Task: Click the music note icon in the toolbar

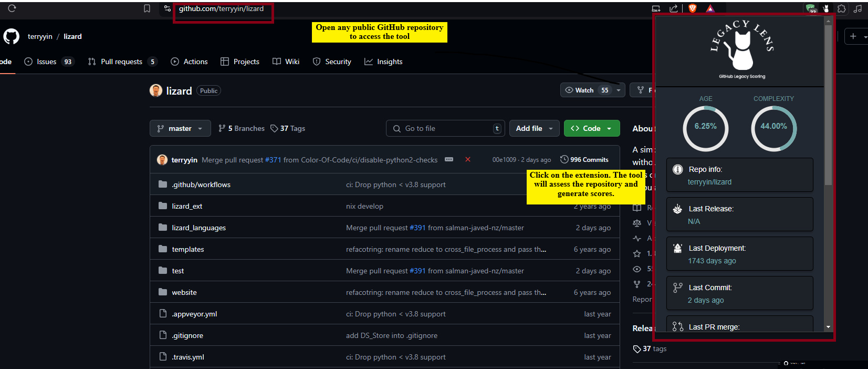Action: [857, 8]
